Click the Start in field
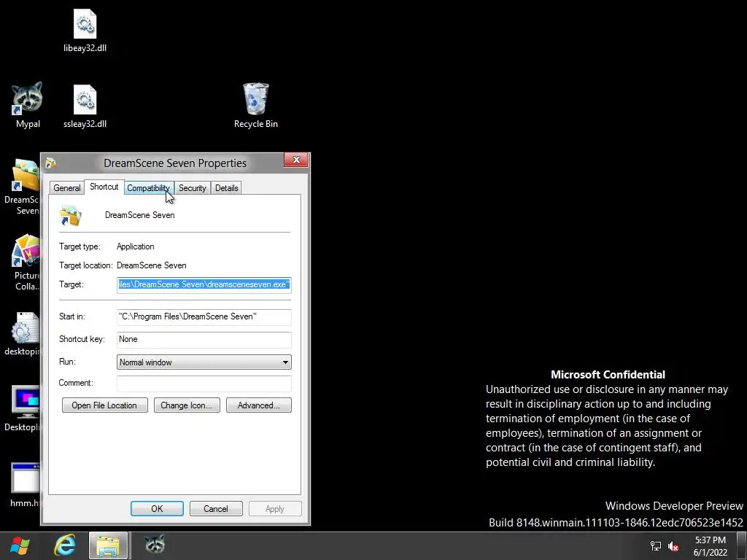747x560 pixels. pos(204,316)
